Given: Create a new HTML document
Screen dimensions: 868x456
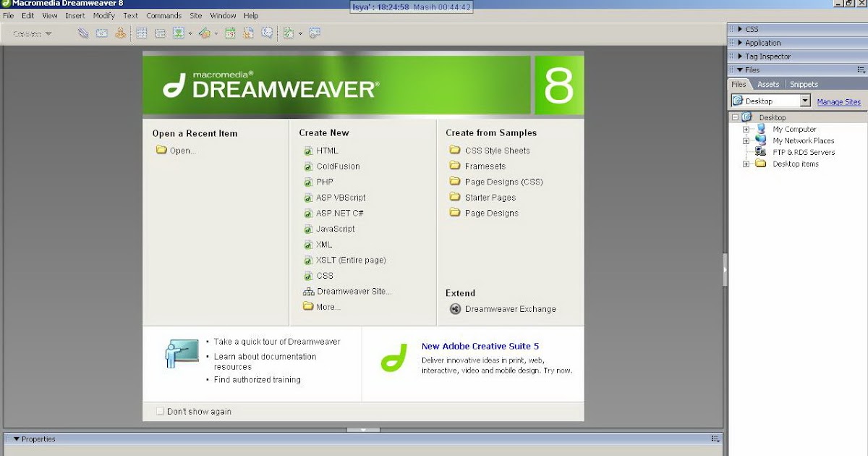Looking at the screenshot, I should coord(327,151).
